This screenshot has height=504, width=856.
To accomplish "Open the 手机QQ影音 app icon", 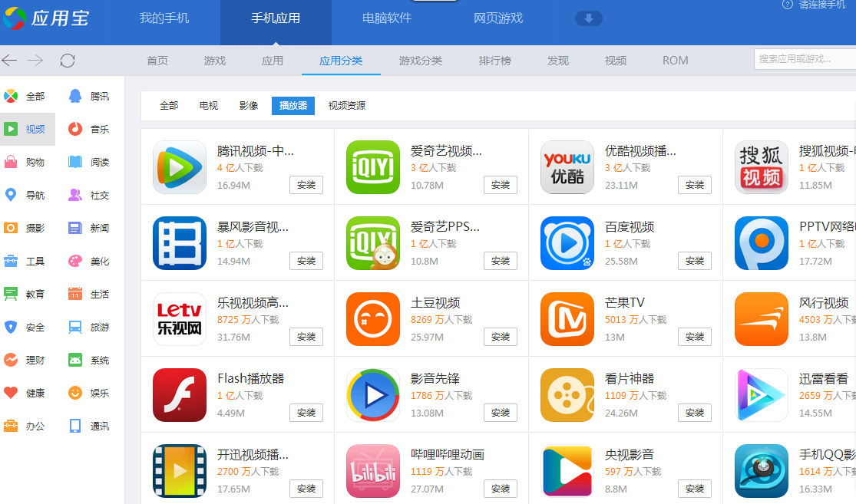I will tap(762, 471).
